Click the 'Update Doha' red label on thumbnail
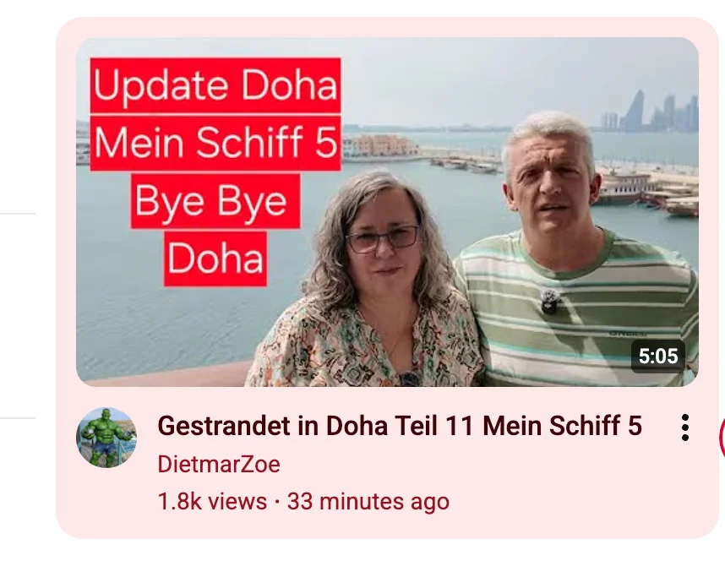725x588 pixels. [x=215, y=85]
